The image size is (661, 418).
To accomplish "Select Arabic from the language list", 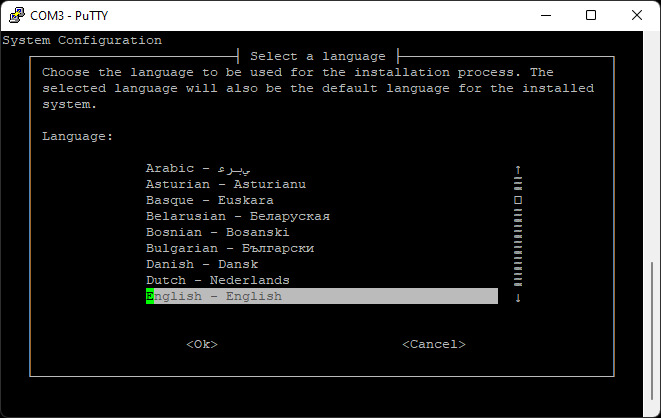I will coord(198,169).
